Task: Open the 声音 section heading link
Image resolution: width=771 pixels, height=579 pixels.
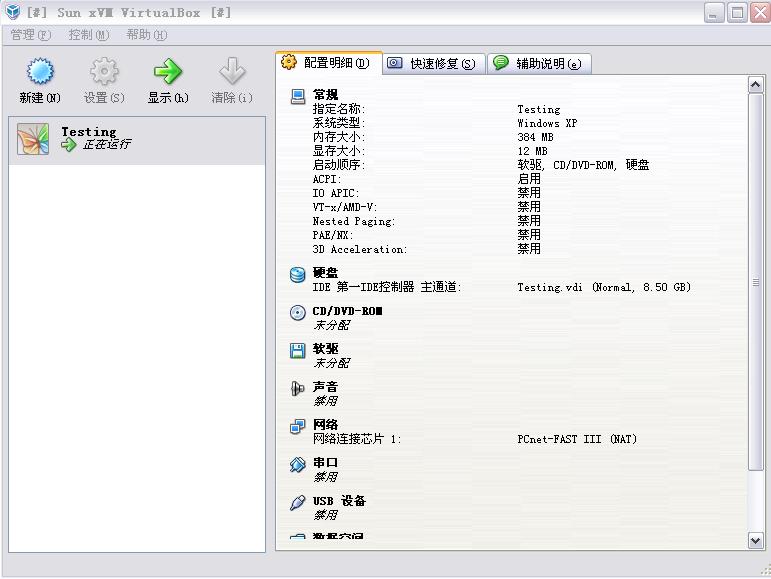Action: (x=326, y=387)
